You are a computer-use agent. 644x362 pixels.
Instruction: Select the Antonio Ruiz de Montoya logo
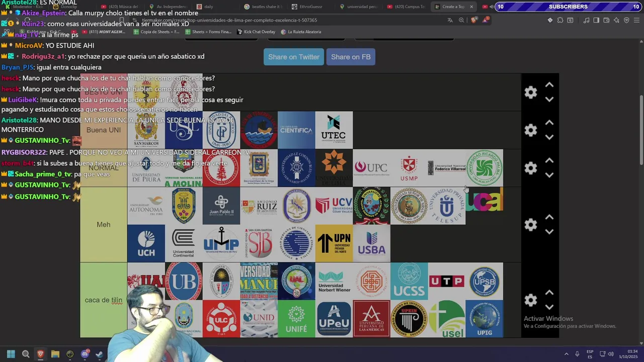point(259,206)
